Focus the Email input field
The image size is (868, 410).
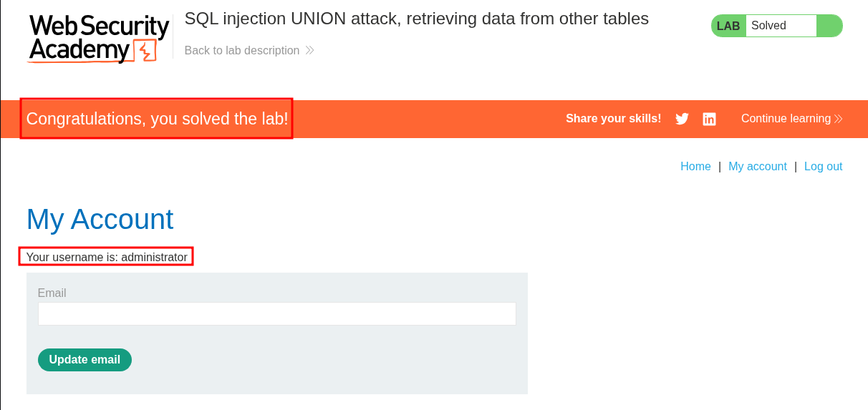(276, 313)
